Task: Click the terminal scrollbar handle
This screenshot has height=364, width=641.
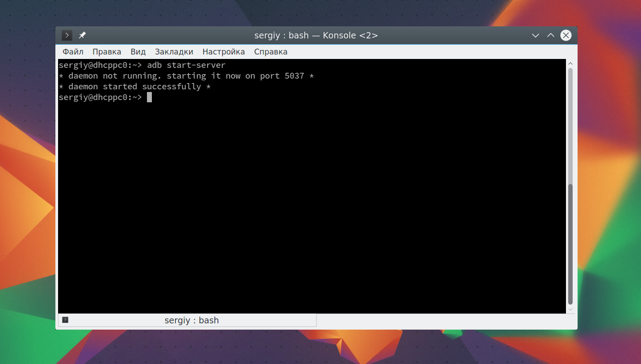Action: click(570, 243)
